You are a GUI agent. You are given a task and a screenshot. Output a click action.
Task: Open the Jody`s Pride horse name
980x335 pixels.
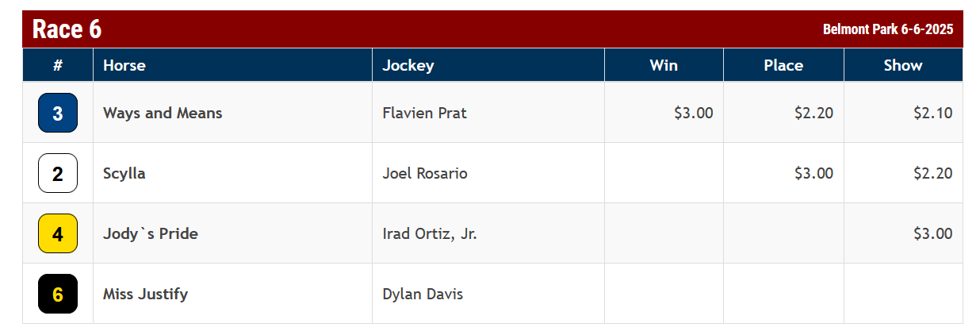tap(151, 233)
